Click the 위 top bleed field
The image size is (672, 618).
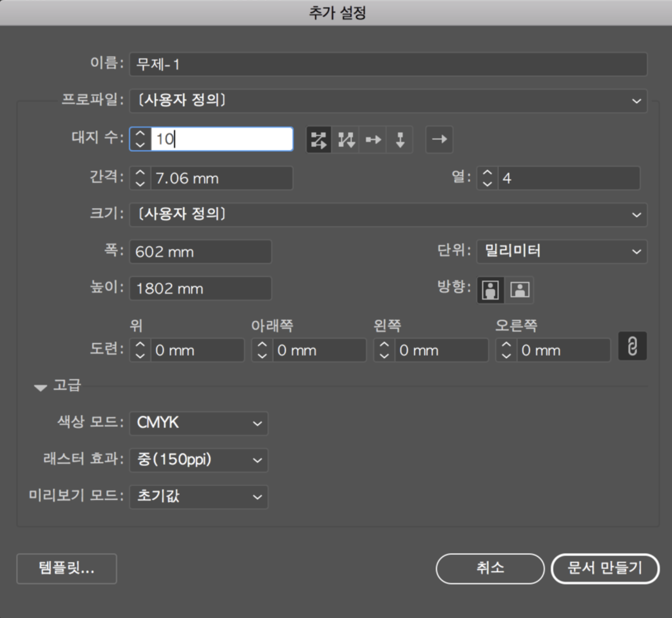pyautogui.click(x=198, y=350)
